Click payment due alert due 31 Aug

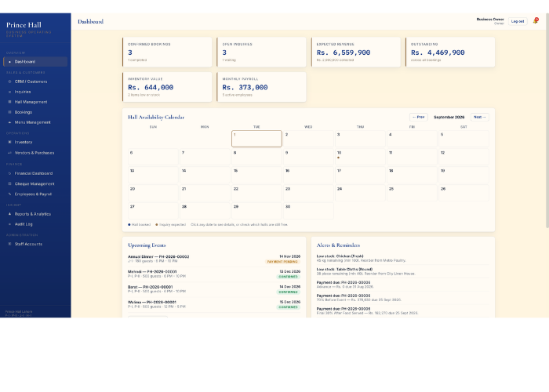click(402, 285)
